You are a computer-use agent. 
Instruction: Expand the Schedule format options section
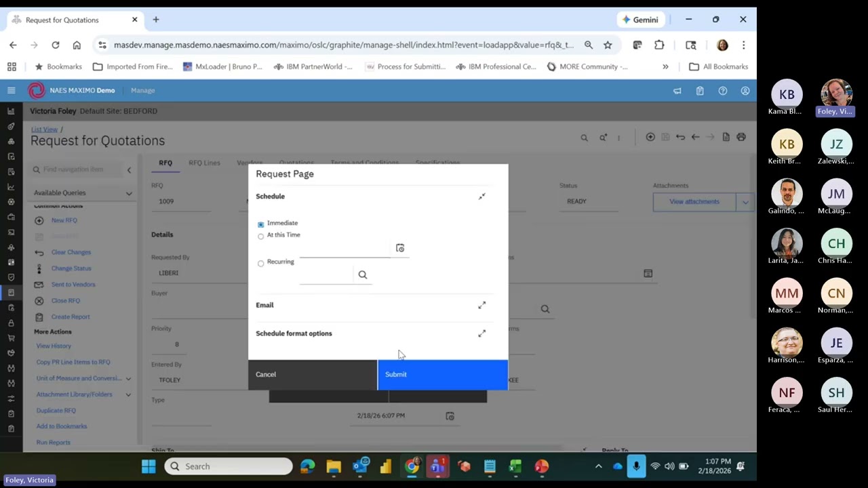coord(481,333)
